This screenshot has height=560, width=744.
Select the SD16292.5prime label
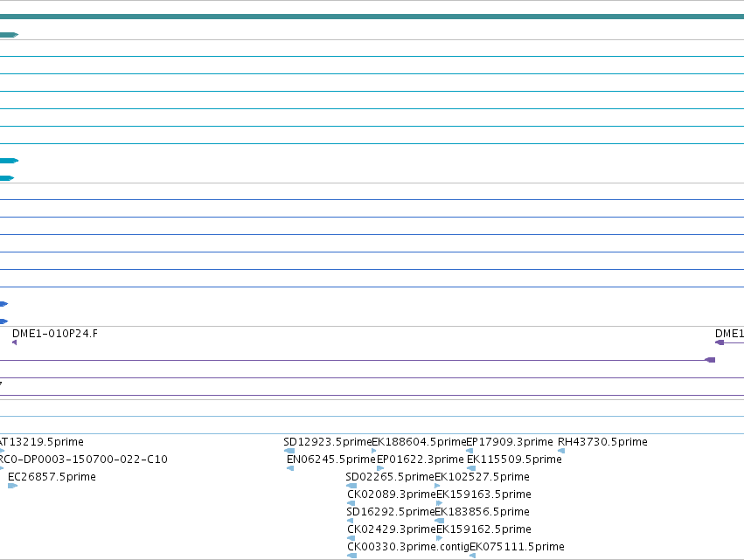(x=391, y=512)
